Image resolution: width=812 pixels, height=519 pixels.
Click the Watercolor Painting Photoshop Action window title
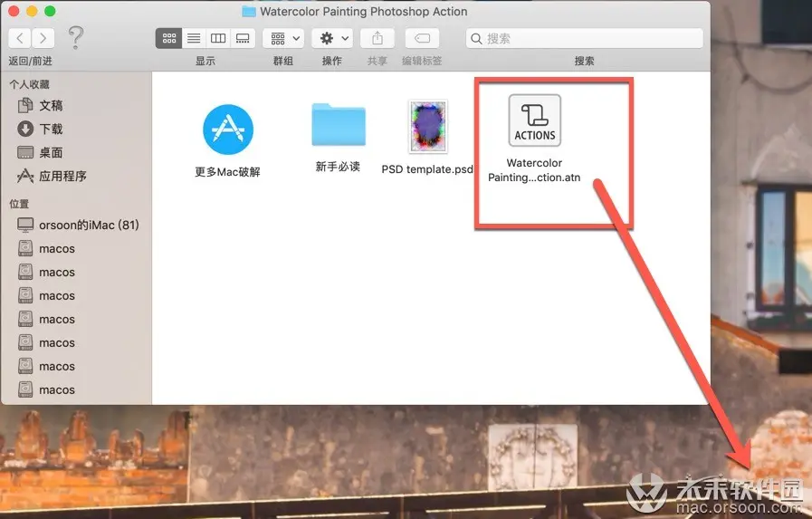point(364,12)
